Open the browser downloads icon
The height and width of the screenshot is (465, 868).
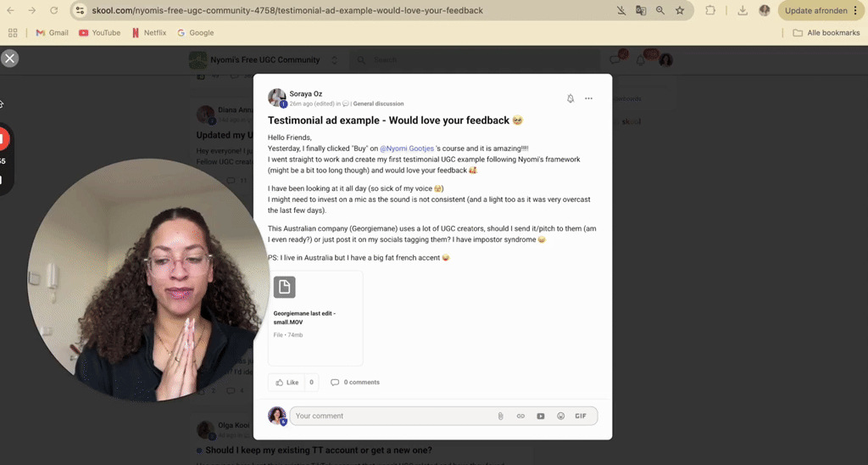click(743, 10)
